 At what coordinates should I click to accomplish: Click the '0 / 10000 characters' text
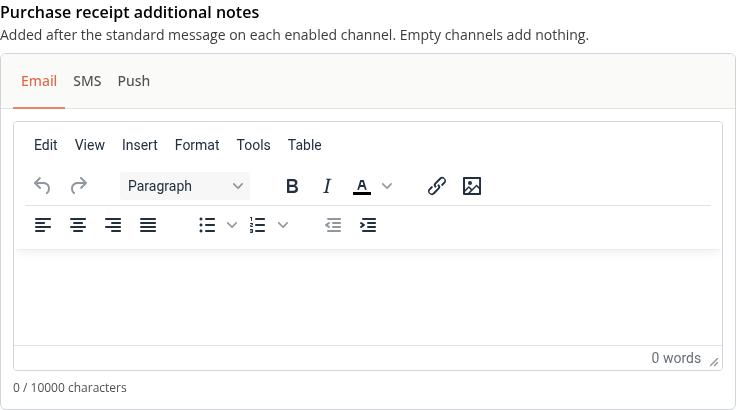click(x=70, y=387)
